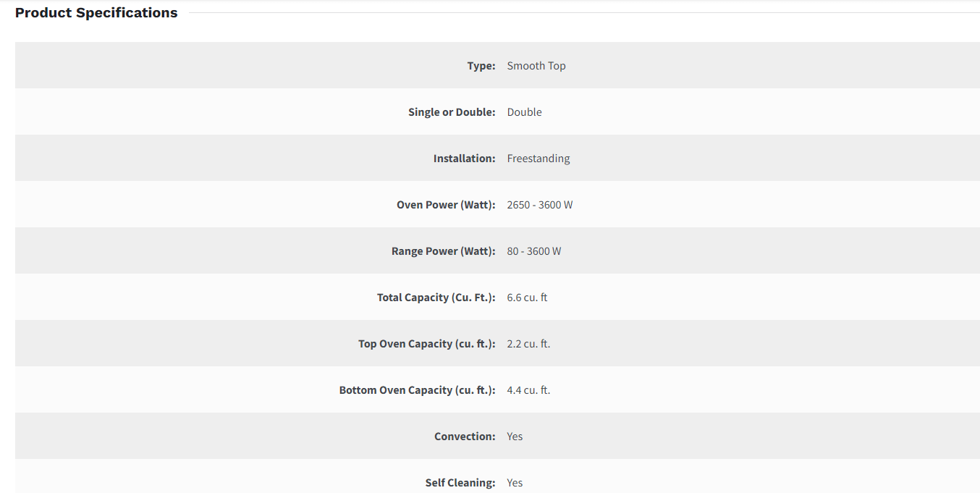Click the "Single or Double:" label
This screenshot has height=493, width=980.
452,112
